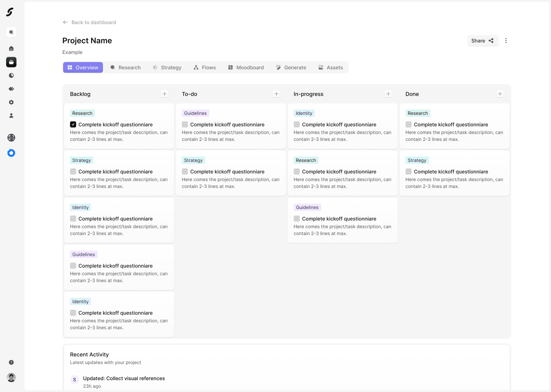
Task: Go back to dashboard link
Action: tap(89, 22)
